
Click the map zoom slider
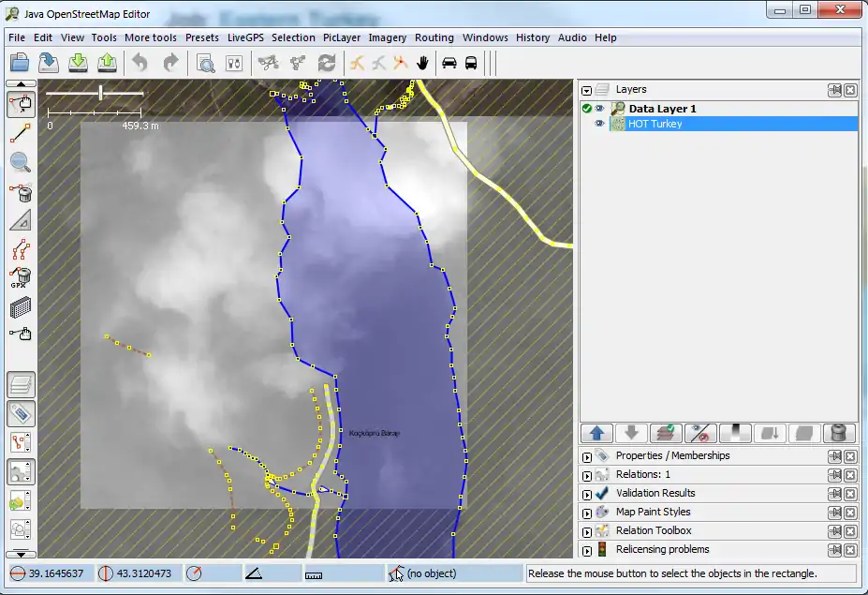pos(100,93)
